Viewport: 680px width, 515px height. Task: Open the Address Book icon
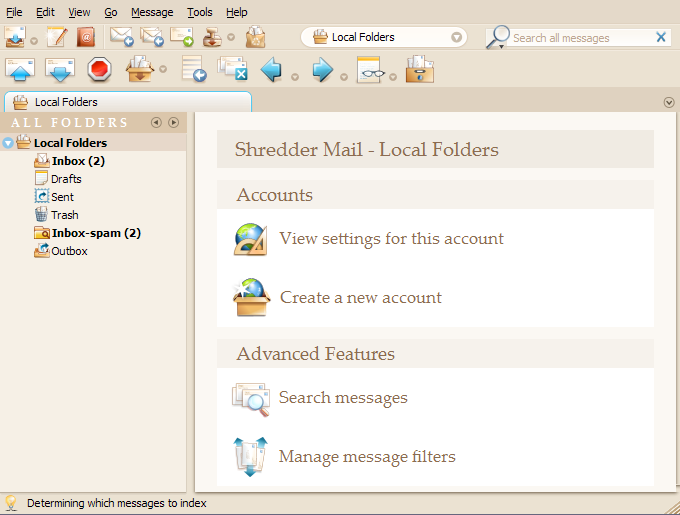[x=86, y=37]
